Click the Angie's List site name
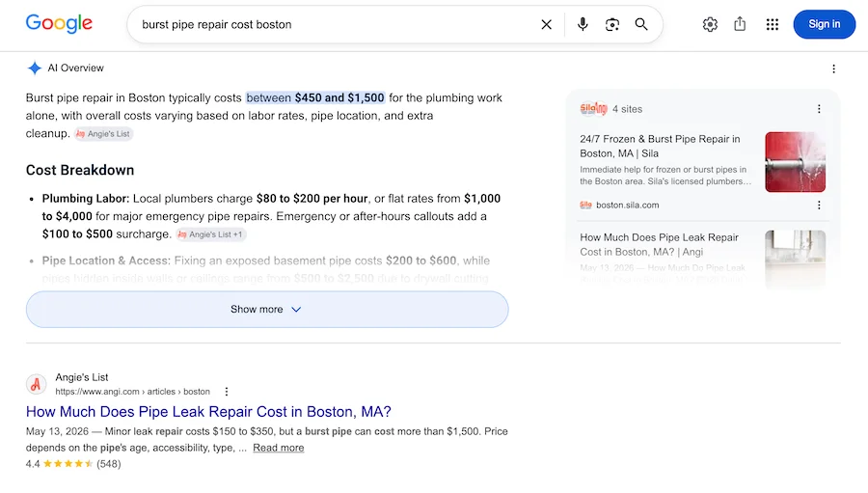 pyautogui.click(x=81, y=377)
